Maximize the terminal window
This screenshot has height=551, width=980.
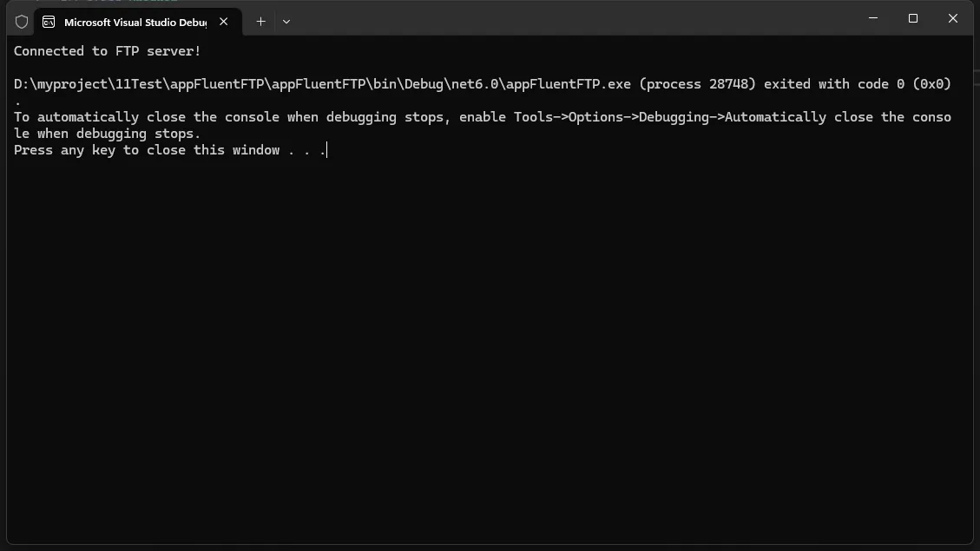(x=912, y=18)
